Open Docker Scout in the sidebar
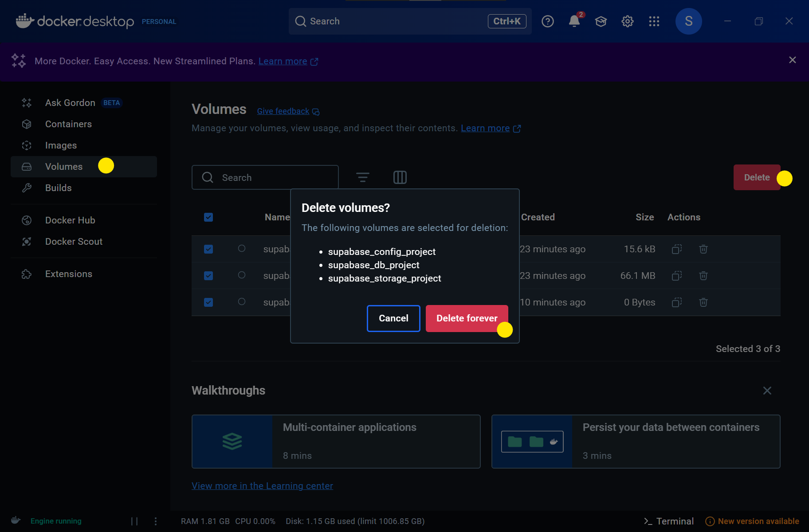Image resolution: width=809 pixels, height=532 pixels. point(84,242)
